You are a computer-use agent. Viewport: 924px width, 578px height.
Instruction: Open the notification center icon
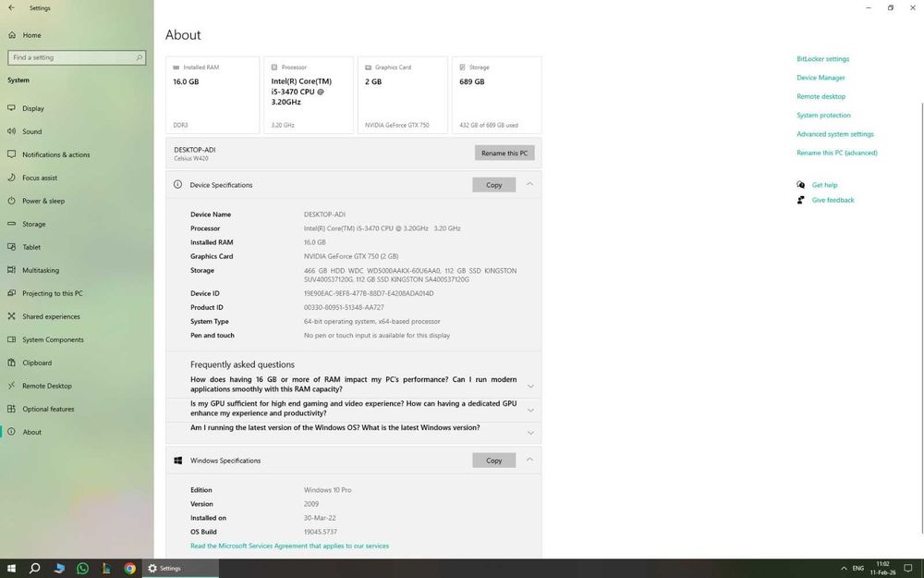tap(908, 569)
